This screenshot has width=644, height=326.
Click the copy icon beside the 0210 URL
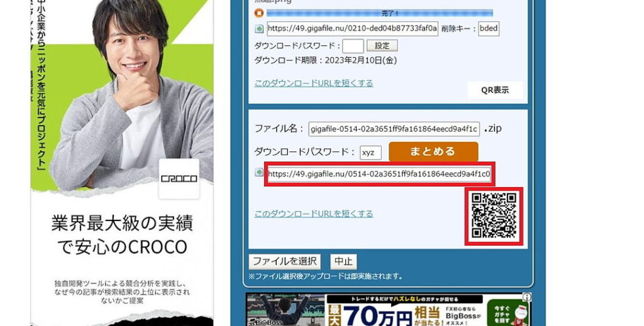[x=259, y=29]
